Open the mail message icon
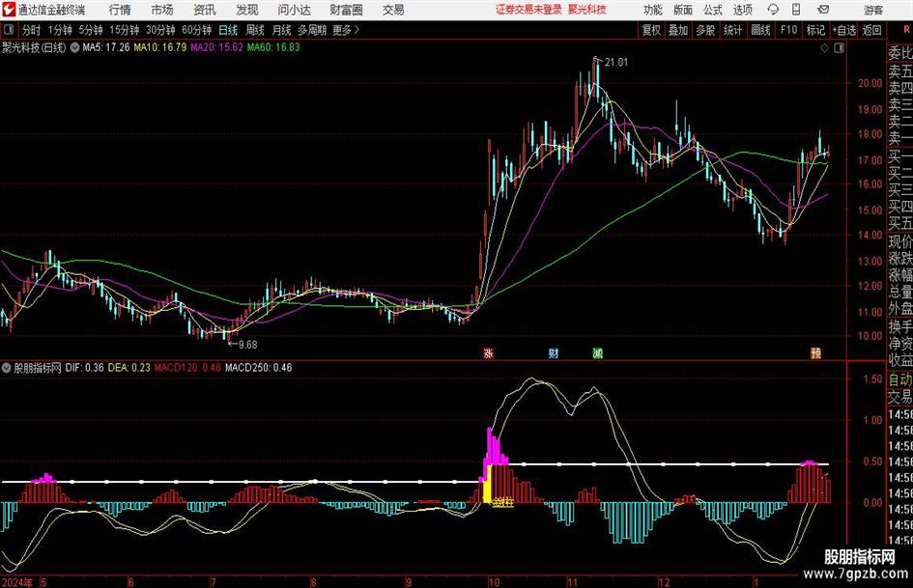 823,10
